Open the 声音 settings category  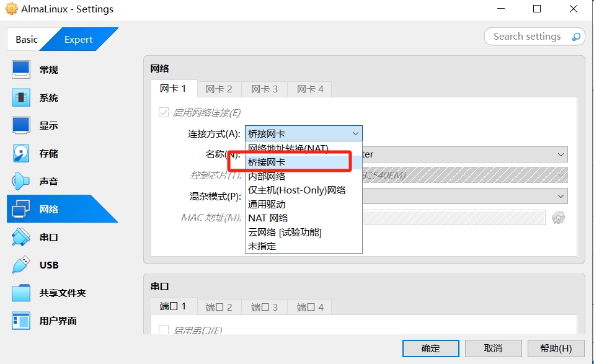coord(49,182)
